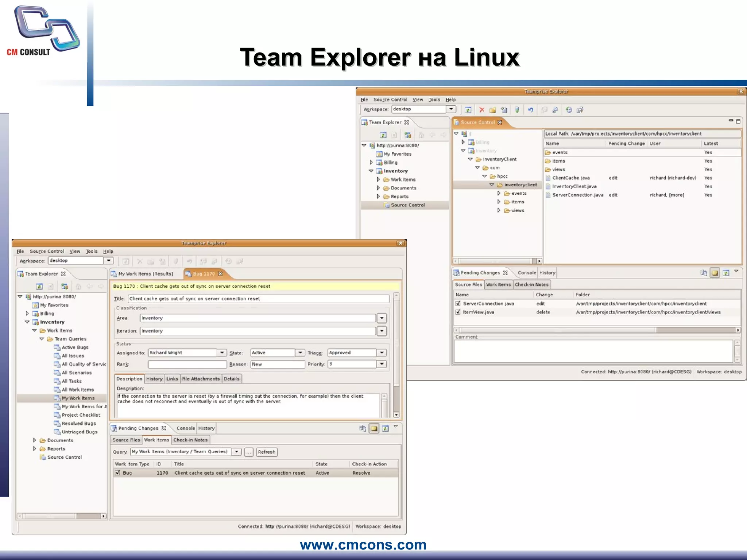Open the Priority dropdown
This screenshot has height=560, width=747.
382,364
